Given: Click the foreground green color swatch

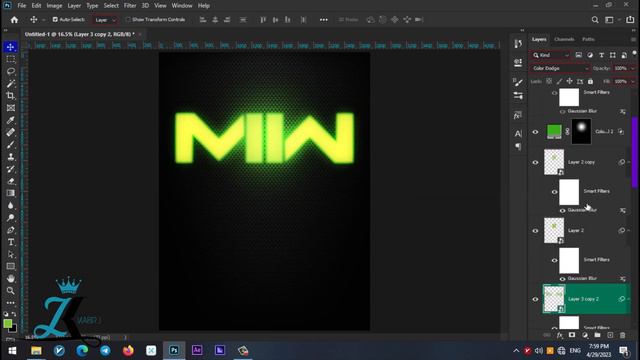Looking at the screenshot, I should (x=7, y=324).
